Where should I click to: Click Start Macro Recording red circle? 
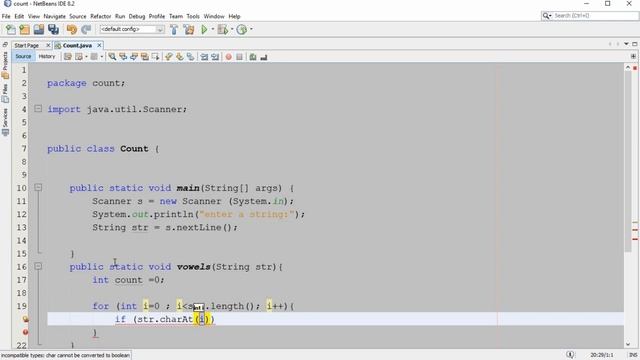point(229,57)
